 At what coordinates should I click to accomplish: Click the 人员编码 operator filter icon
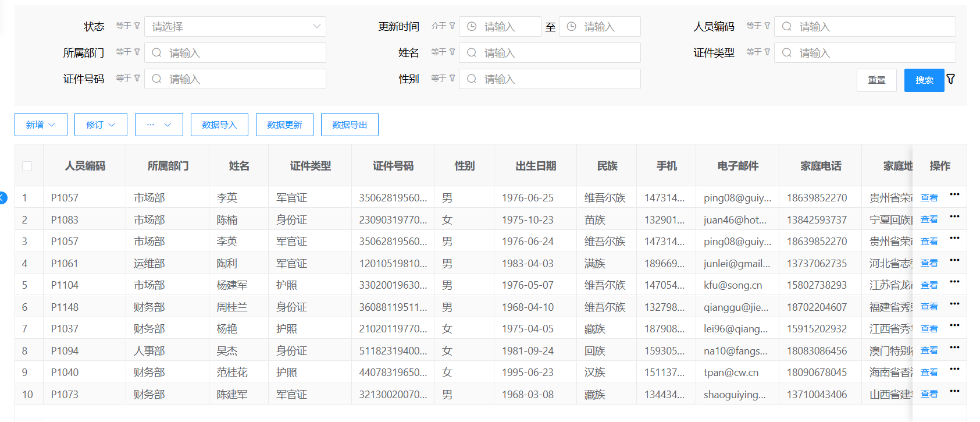[767, 26]
